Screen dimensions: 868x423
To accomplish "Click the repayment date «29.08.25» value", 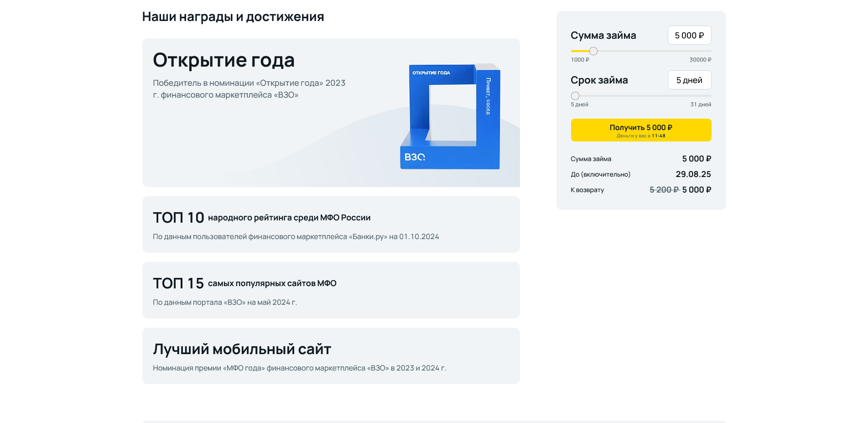I will [693, 174].
